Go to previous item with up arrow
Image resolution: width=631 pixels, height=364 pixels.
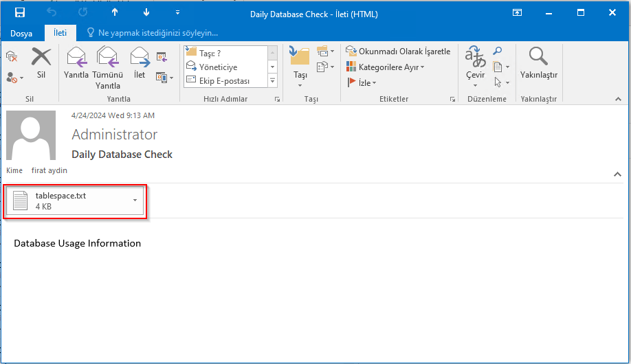(115, 13)
